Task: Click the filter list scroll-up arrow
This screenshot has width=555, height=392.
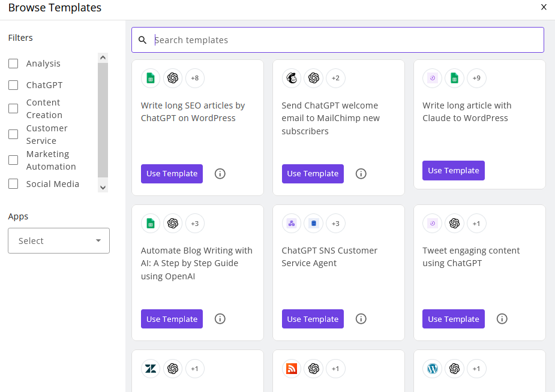Action: pyautogui.click(x=103, y=58)
